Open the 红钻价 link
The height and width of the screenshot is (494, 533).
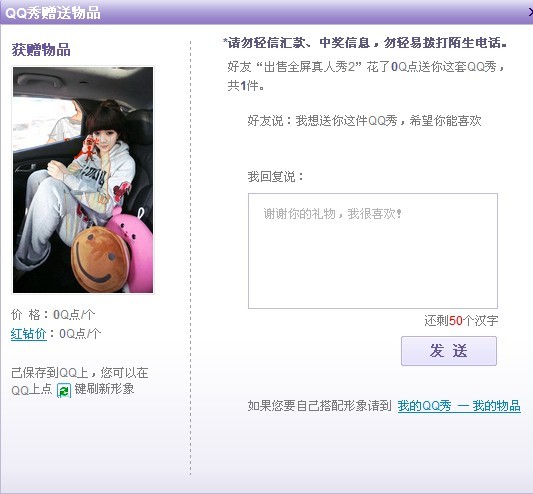click(29, 334)
